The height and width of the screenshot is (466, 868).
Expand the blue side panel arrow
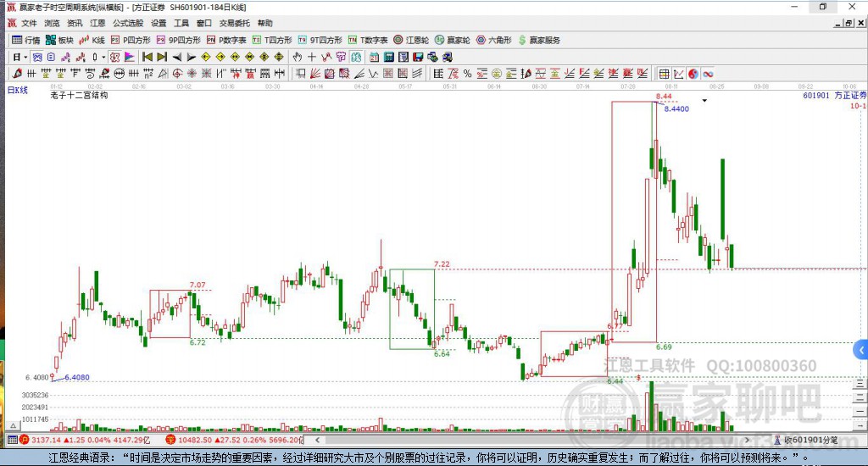pos(861,350)
